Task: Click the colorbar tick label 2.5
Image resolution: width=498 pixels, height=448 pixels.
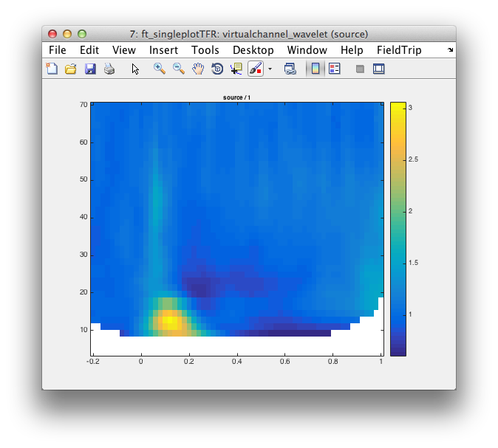Action: click(413, 159)
